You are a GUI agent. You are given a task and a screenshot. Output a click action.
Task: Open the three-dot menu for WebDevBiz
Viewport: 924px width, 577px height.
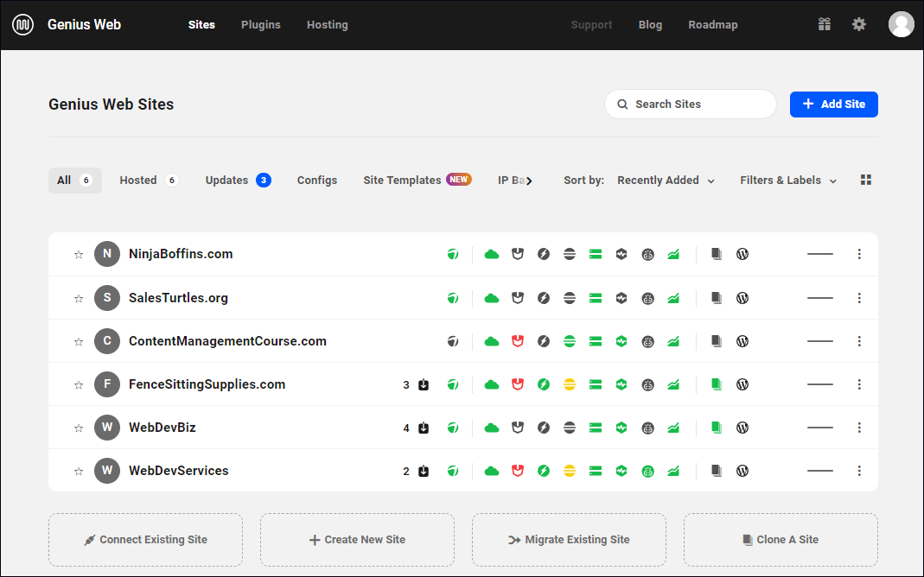tap(859, 428)
